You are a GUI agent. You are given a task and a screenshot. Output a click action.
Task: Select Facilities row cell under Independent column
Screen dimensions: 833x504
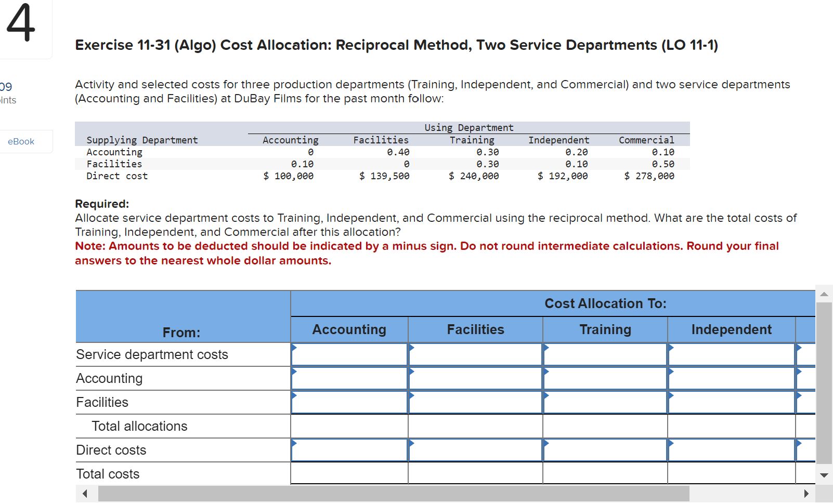pos(732,402)
